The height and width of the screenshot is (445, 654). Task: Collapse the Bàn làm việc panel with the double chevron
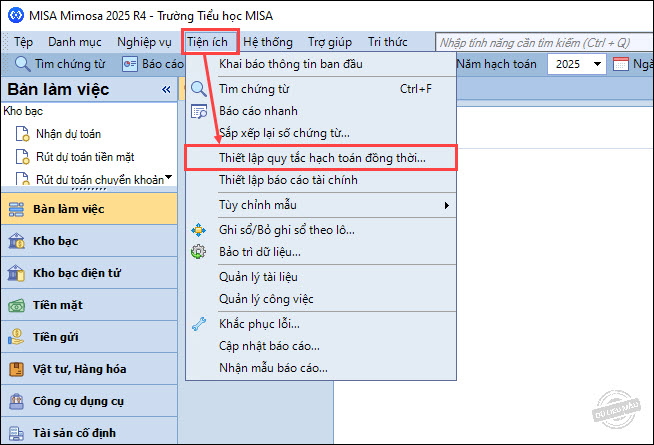point(166,89)
